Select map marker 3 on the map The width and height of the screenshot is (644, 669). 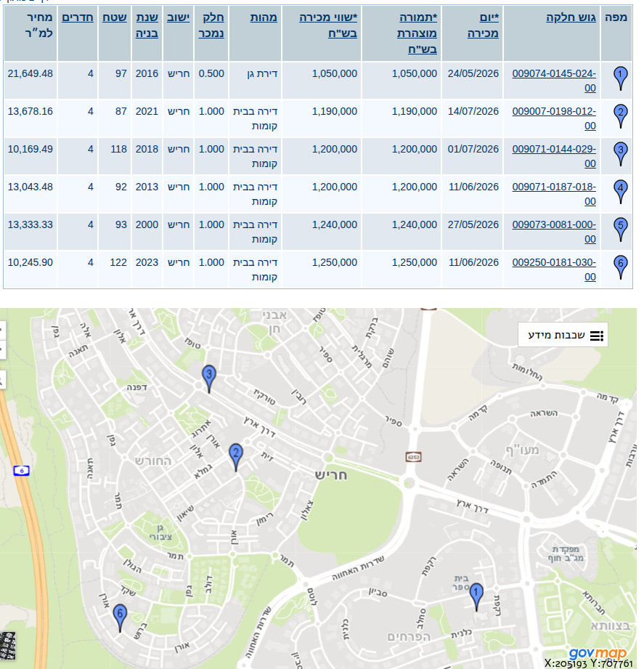(209, 379)
